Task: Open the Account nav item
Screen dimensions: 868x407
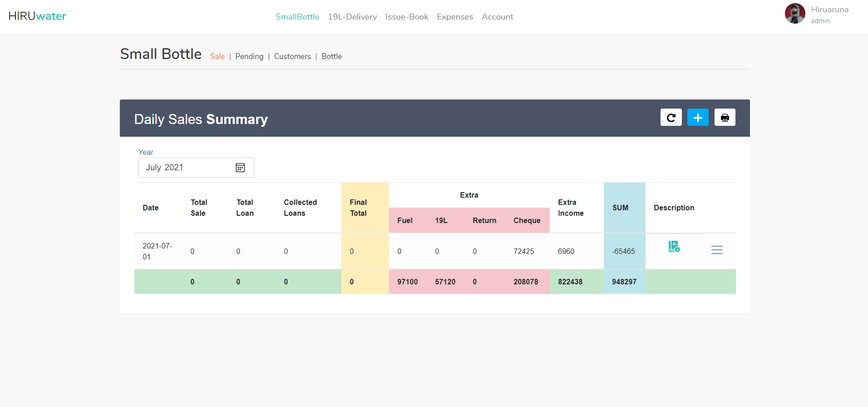Action: [497, 17]
